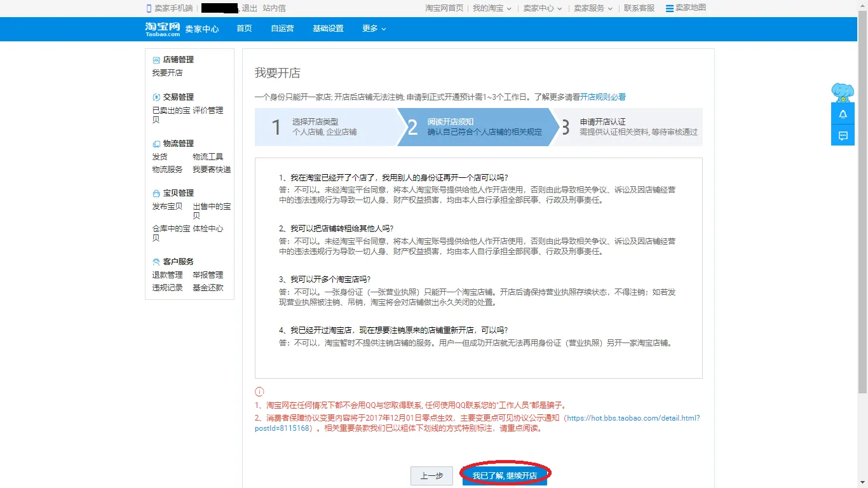Click the 客户服务 section heading text

(x=179, y=262)
